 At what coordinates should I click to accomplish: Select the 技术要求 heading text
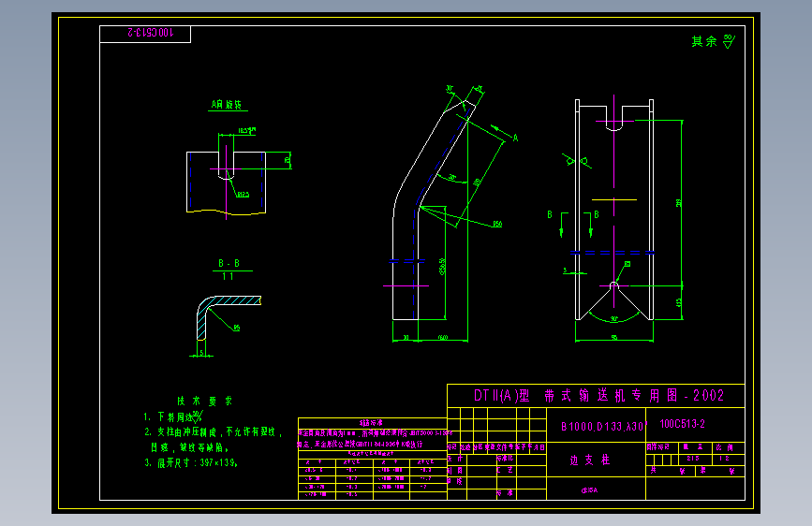[204, 402]
